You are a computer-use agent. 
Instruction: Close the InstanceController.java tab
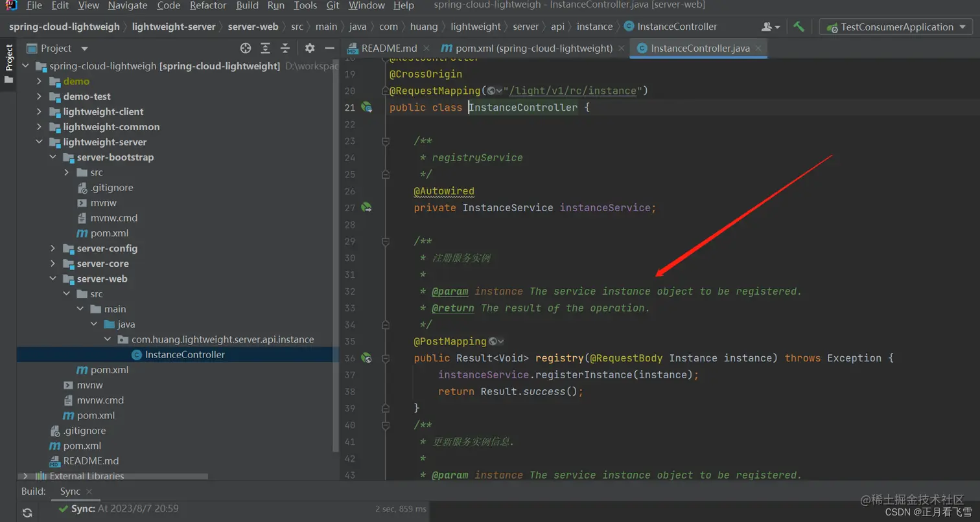pos(758,48)
